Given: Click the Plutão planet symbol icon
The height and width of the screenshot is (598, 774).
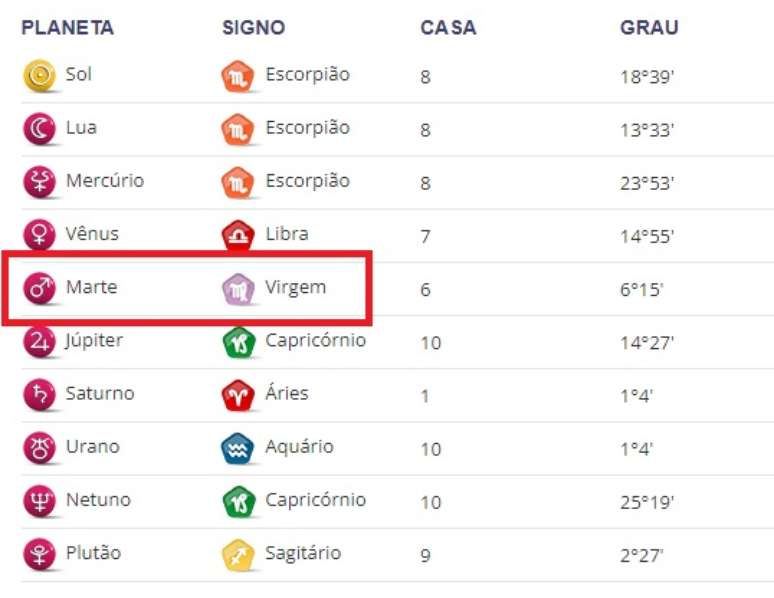Looking at the screenshot, I should pos(39,554).
